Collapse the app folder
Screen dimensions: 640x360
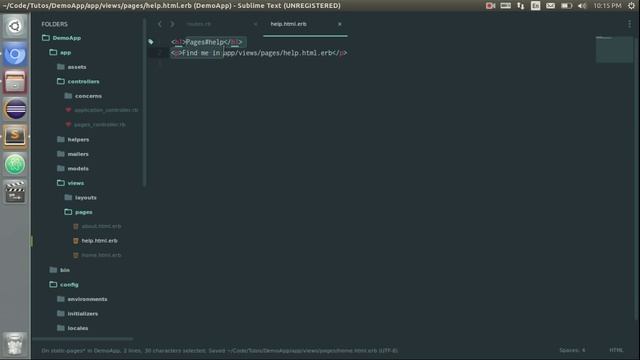point(60,53)
